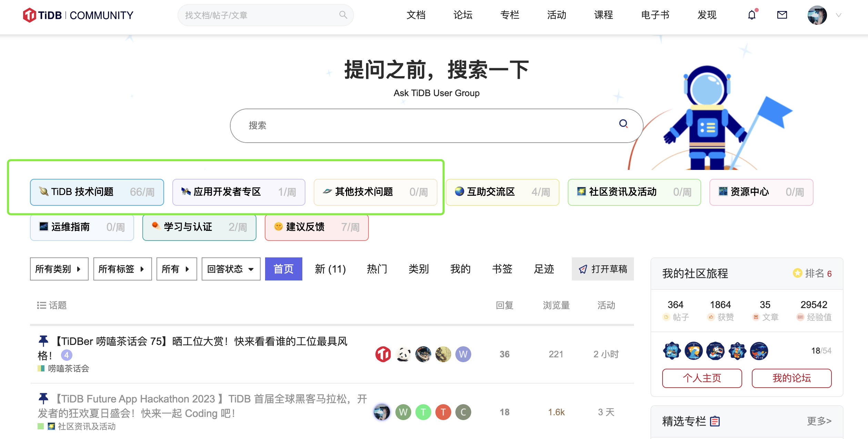Click the notification bell icon
Screen dimensions: 868x439
point(751,15)
